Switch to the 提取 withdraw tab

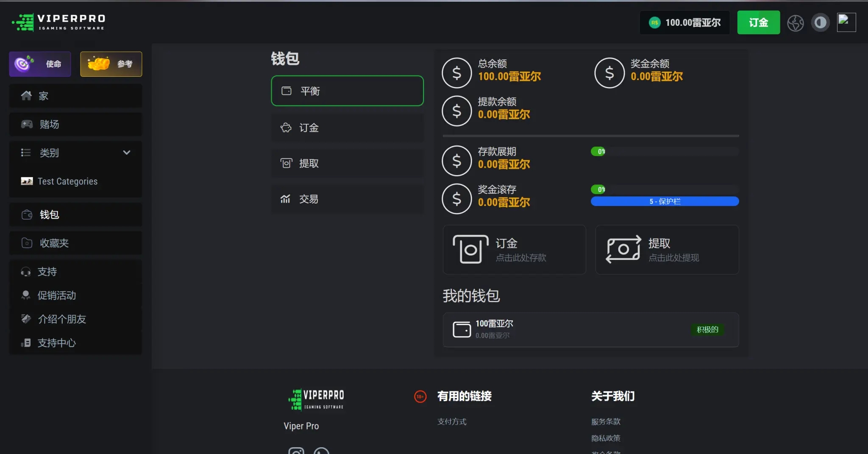347,163
